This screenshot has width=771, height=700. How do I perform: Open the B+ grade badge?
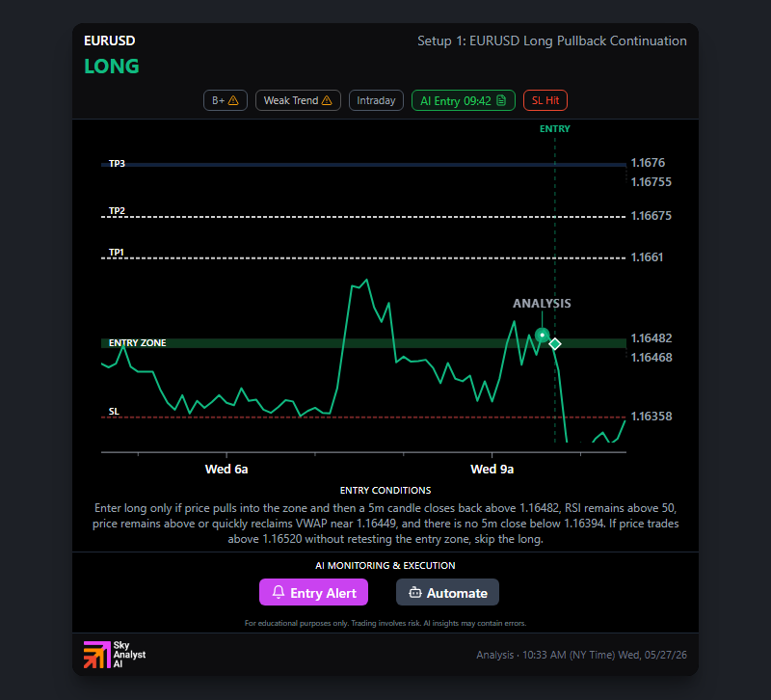tap(226, 100)
